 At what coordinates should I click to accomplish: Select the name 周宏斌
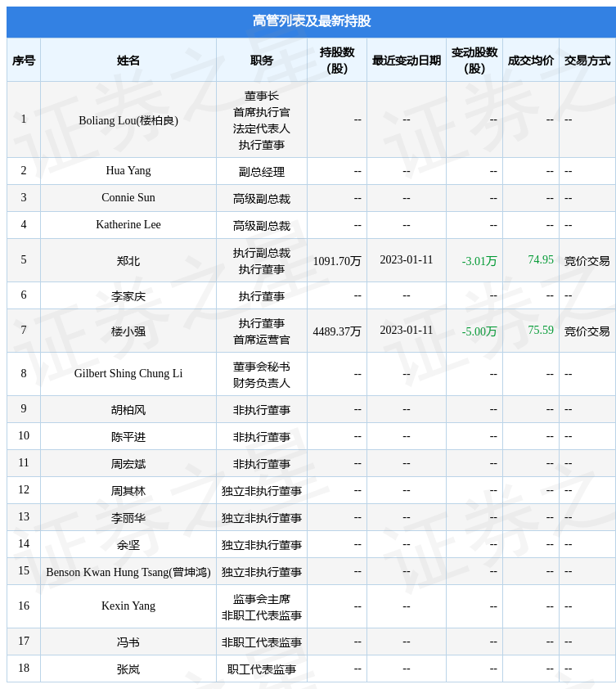[128, 464]
